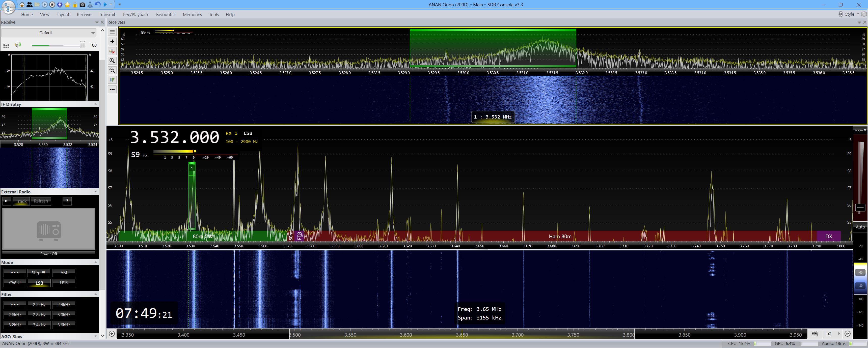Click the Auto level button

[860, 227]
